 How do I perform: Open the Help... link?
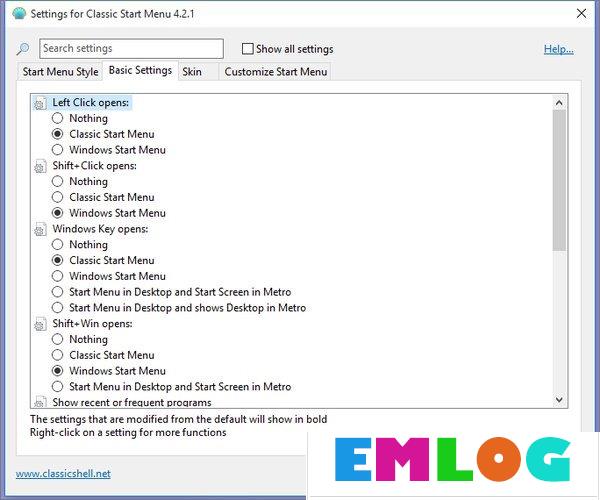tap(559, 49)
